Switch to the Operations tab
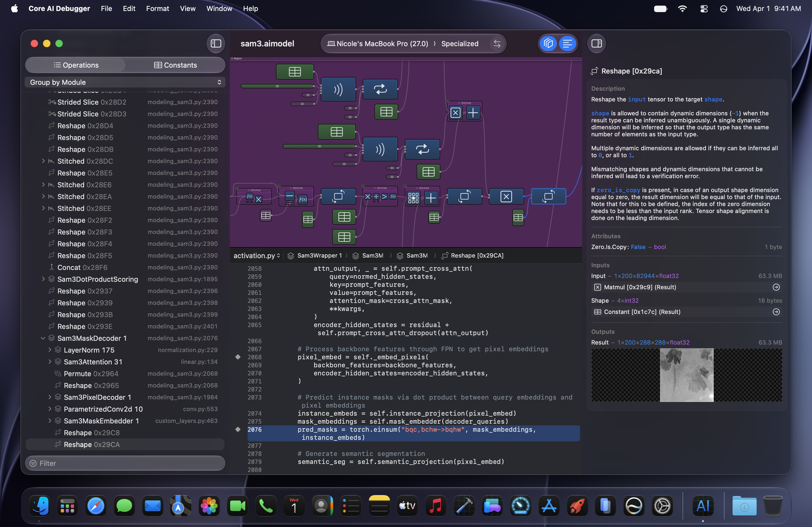The image size is (812, 527). (x=76, y=65)
